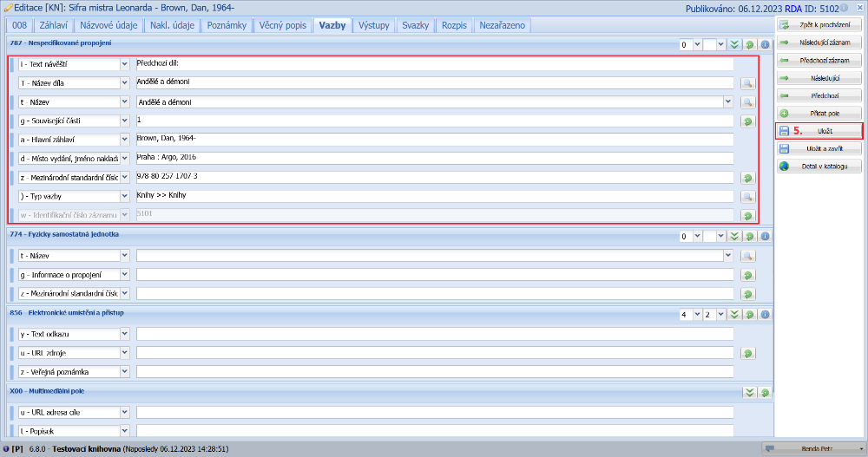868x457 pixels.
Task: Go to the Svazky tab
Action: tap(415, 25)
